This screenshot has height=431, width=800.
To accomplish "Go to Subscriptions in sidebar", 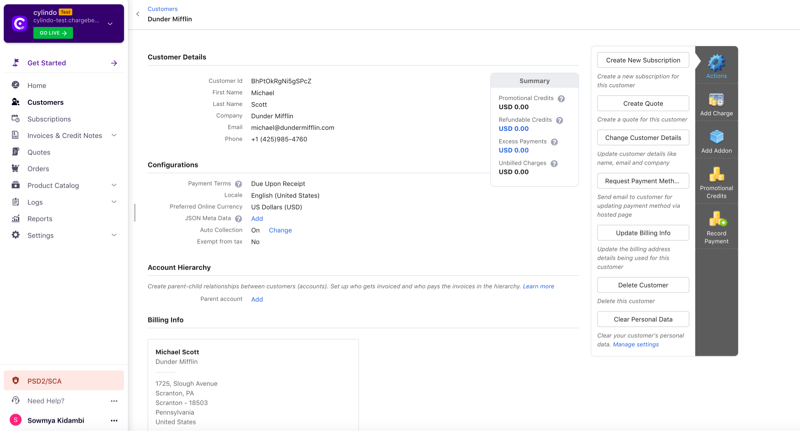I will point(49,119).
